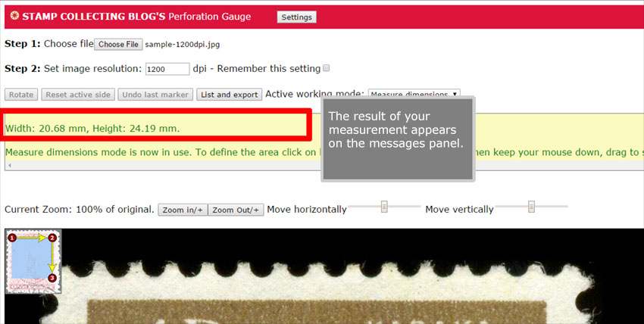Viewport: 644px width, 324px height.
Task: Click marker 3 in the guide thumbnail
Action: pos(52,279)
